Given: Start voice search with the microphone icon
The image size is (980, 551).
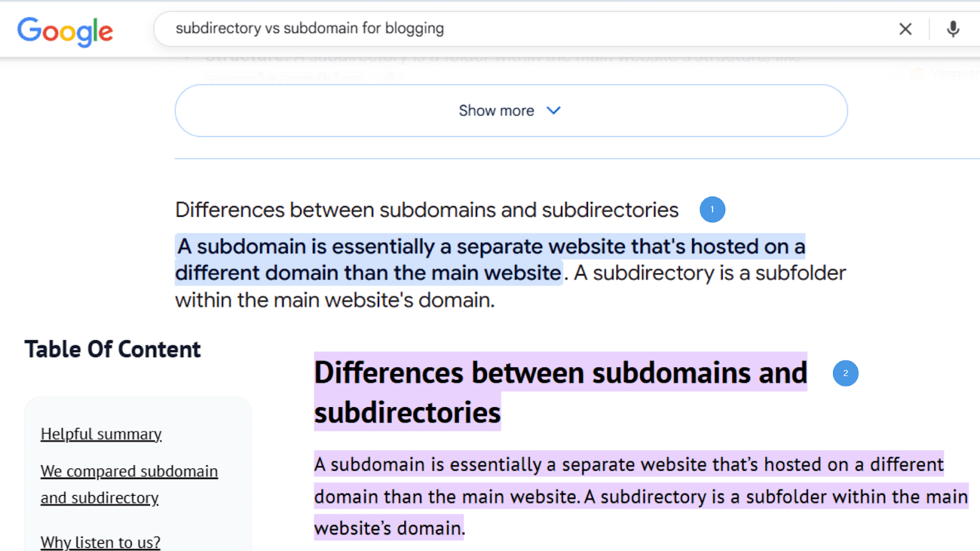Looking at the screenshot, I should [x=952, y=29].
